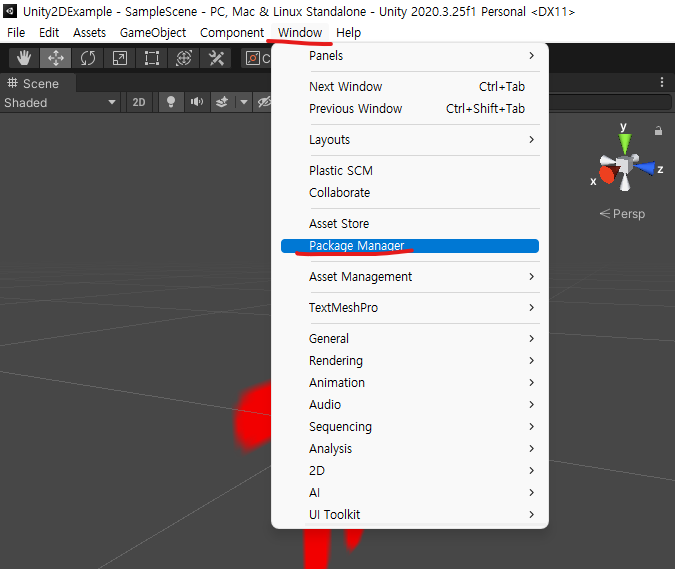Toggle scene effects icon
The height and width of the screenshot is (569, 675).
(222, 102)
